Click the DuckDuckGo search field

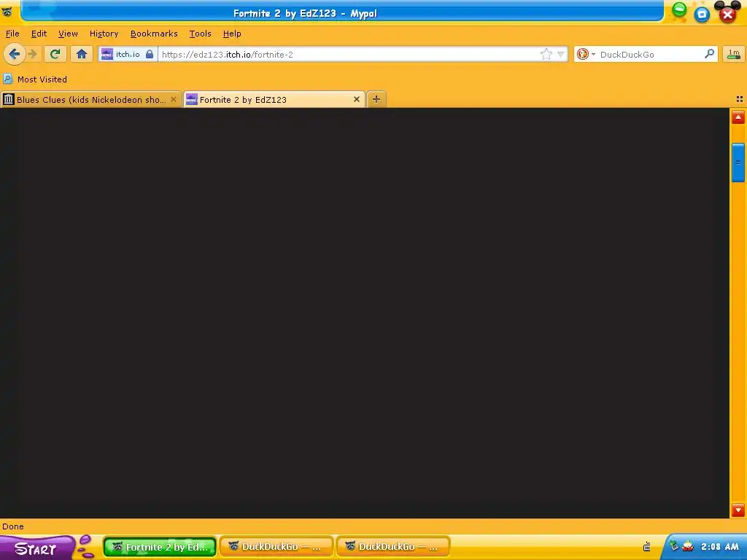tap(650, 54)
